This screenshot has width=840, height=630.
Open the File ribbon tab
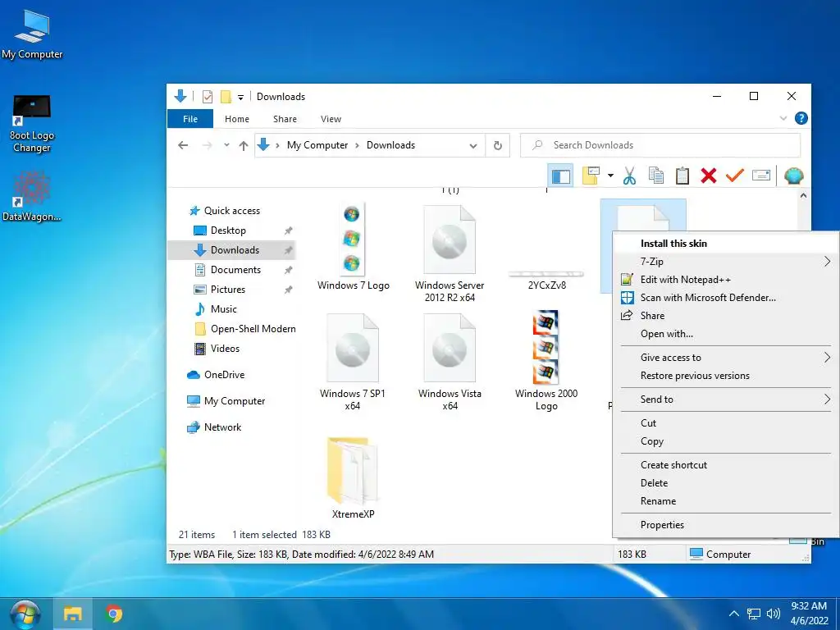click(190, 119)
